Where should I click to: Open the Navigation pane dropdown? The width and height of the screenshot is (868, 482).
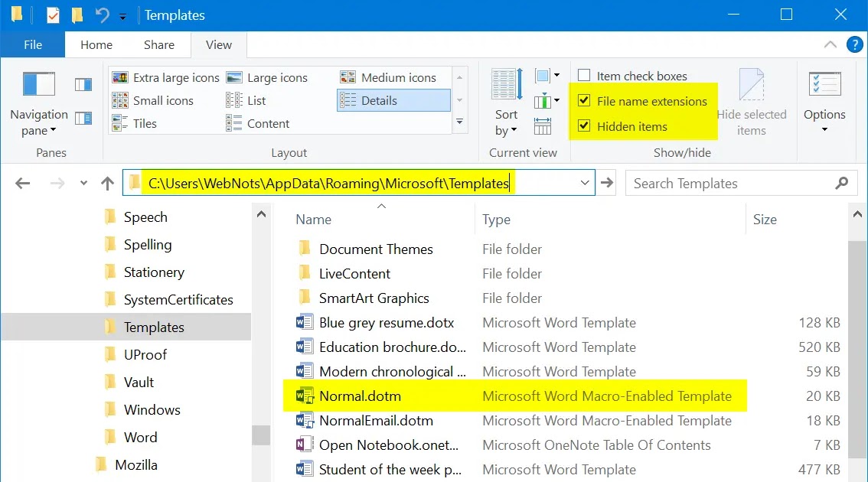(x=39, y=104)
